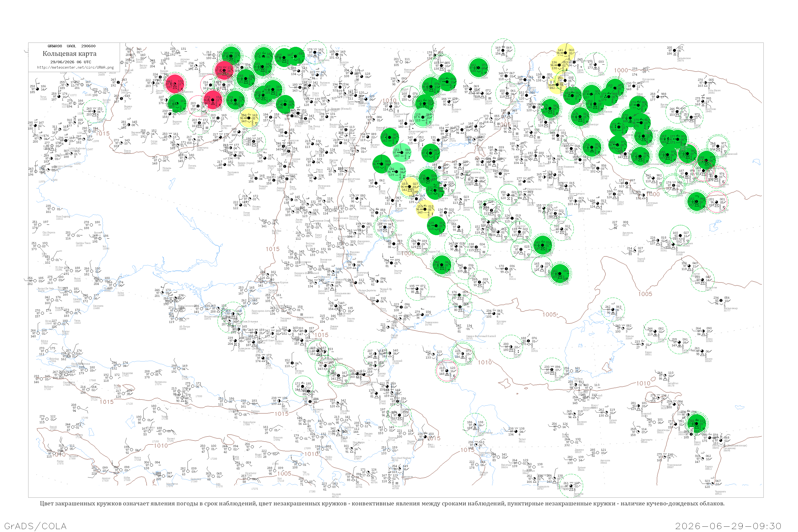
Task: Click station label "Аралколь 35157"
Action: point(628,234)
